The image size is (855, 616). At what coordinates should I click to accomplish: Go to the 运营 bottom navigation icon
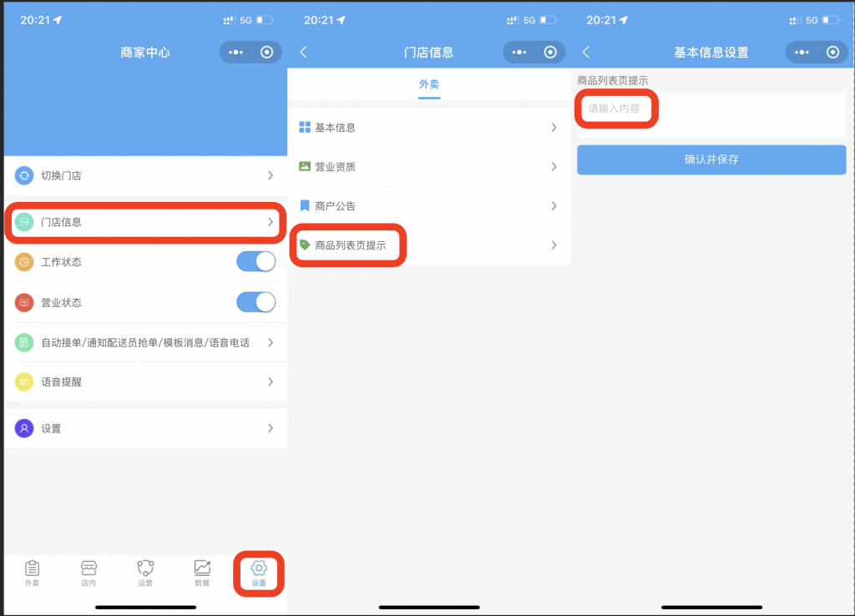145,573
